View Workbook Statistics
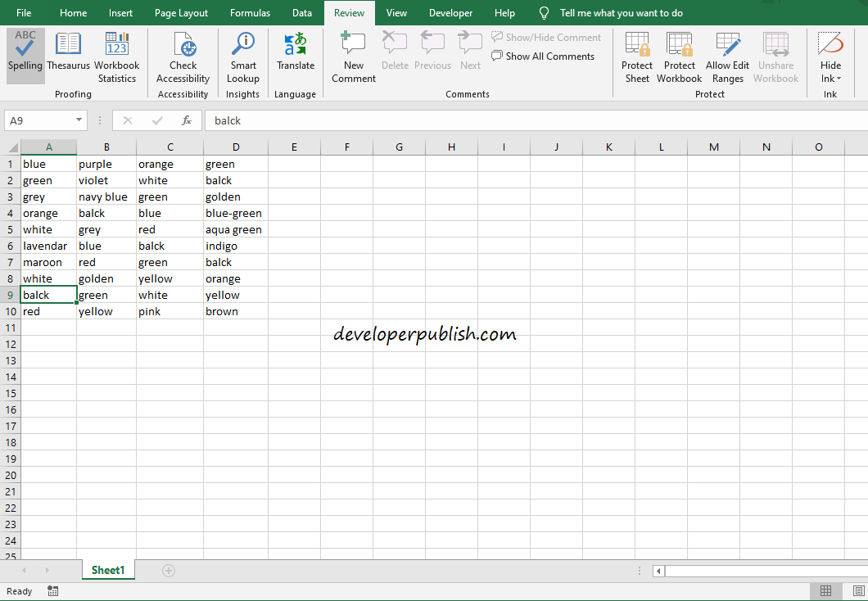Viewport: 868px width, 601px height. pos(116,56)
